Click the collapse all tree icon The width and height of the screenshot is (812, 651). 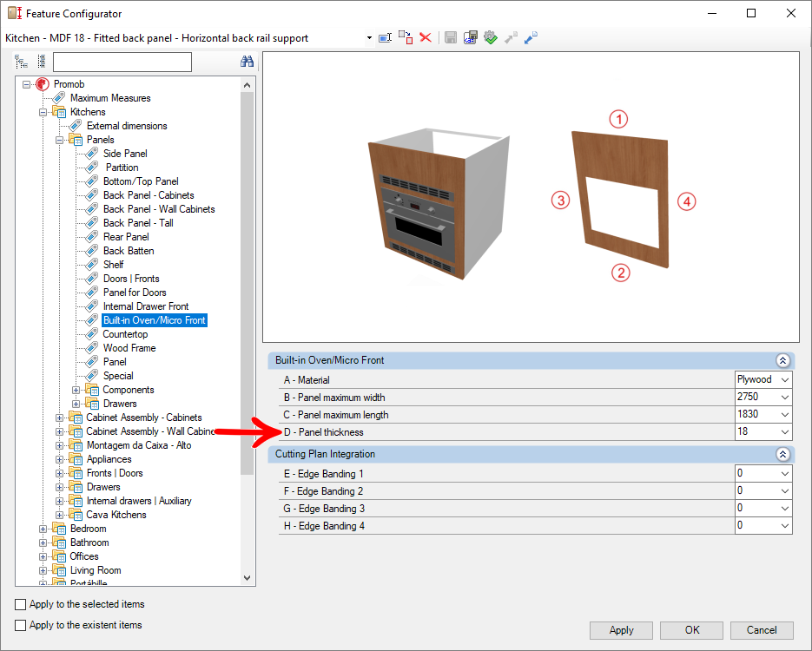tap(42, 62)
